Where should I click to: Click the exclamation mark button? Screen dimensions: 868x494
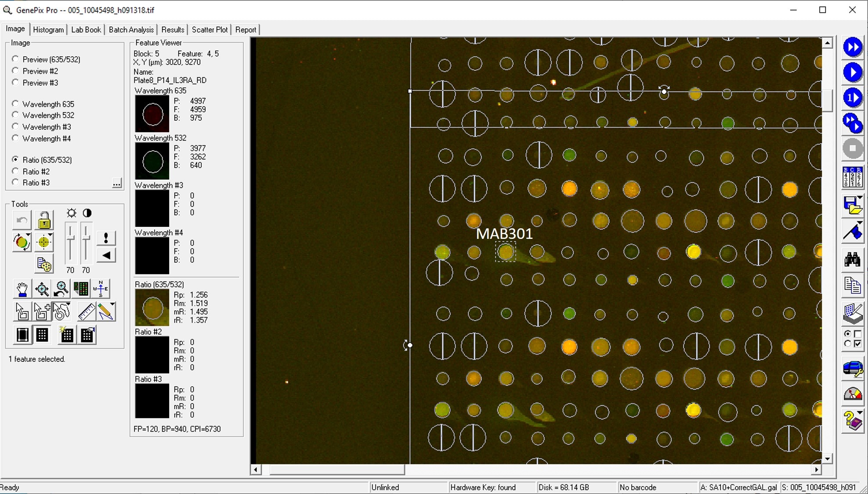106,238
